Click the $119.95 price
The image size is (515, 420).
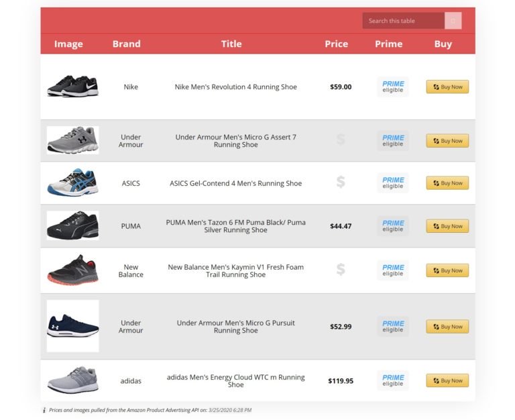(x=341, y=381)
